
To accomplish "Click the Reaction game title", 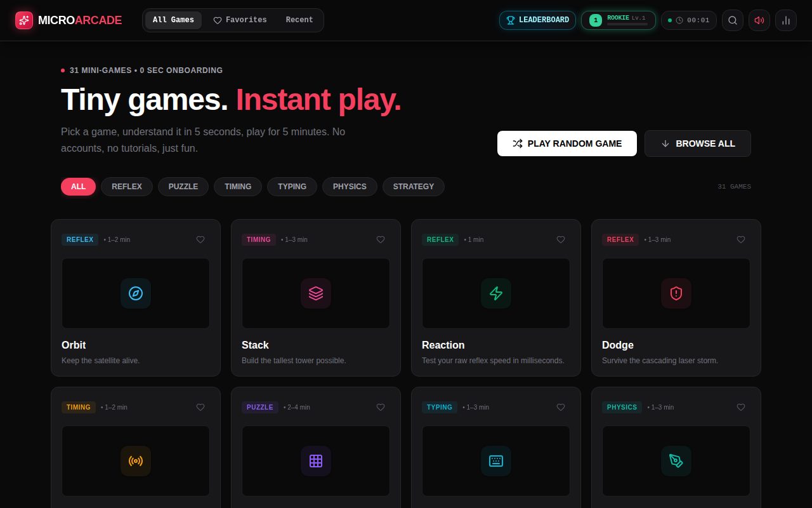I will coord(443,345).
